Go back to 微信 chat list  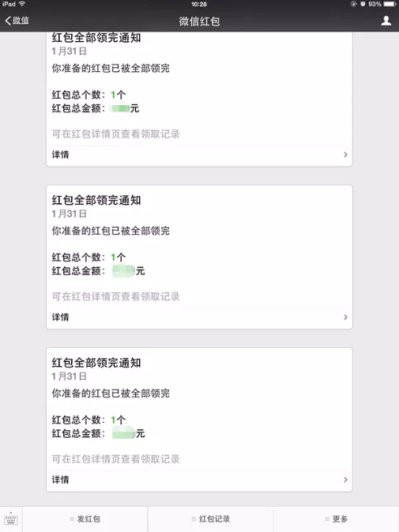[x=17, y=21]
